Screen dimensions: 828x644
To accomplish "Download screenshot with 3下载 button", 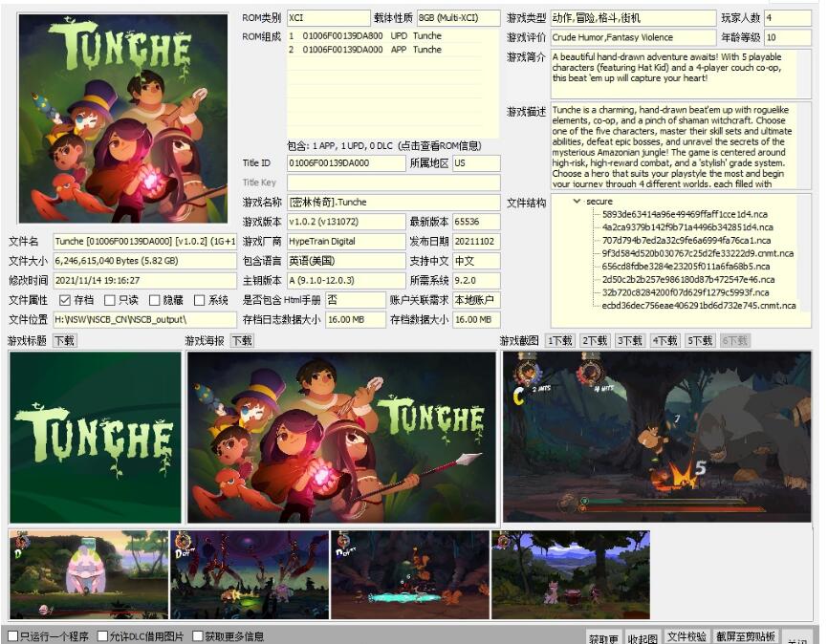I will pos(629,341).
